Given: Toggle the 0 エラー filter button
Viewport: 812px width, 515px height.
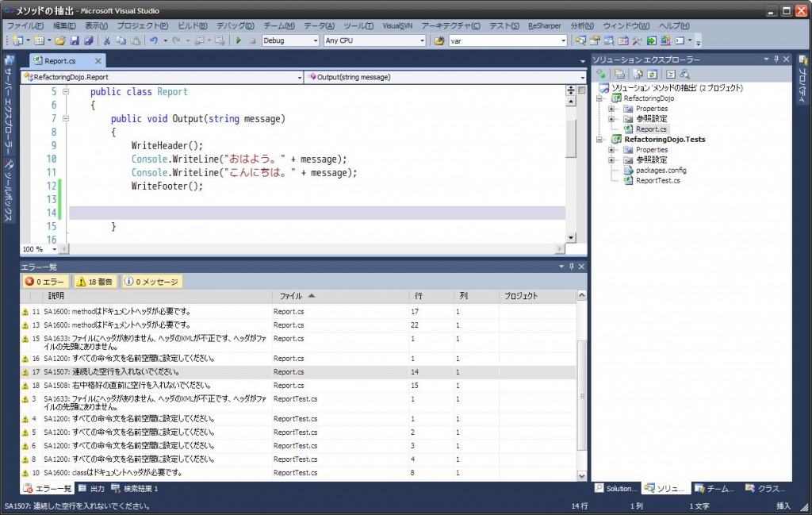Looking at the screenshot, I should pyautogui.click(x=45, y=282).
